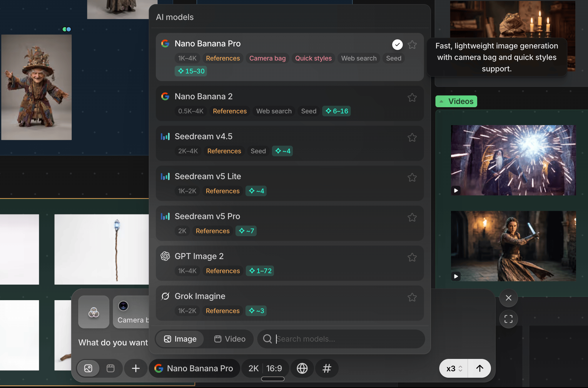The image size is (588, 388).
Task: Click the 0.5K–4K resolution tag
Action: point(191,111)
